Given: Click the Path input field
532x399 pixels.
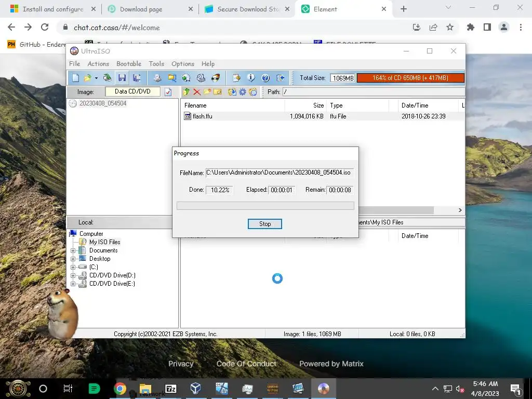Looking at the screenshot, I should [x=374, y=91].
